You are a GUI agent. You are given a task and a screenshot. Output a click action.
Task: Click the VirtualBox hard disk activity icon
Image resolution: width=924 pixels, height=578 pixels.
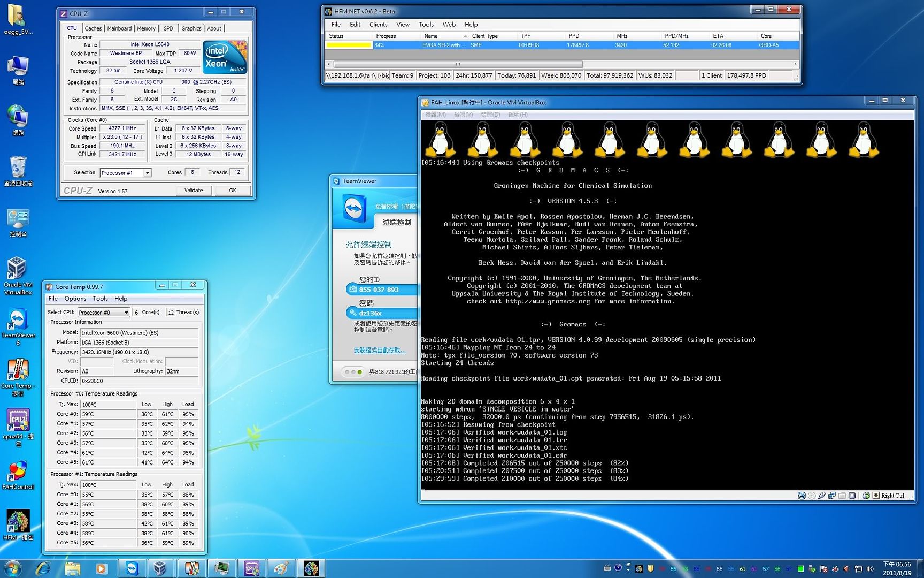point(802,496)
